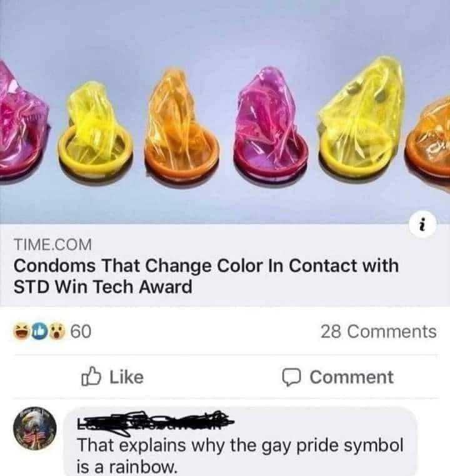Click the redacted commenter name
The width and height of the screenshot is (450, 476).
(x=155, y=420)
